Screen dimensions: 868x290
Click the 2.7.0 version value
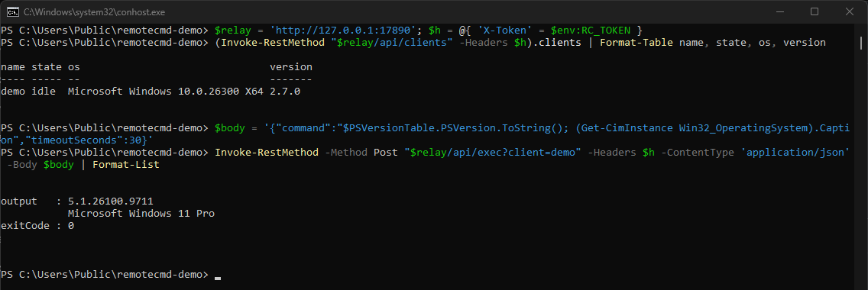(284, 91)
